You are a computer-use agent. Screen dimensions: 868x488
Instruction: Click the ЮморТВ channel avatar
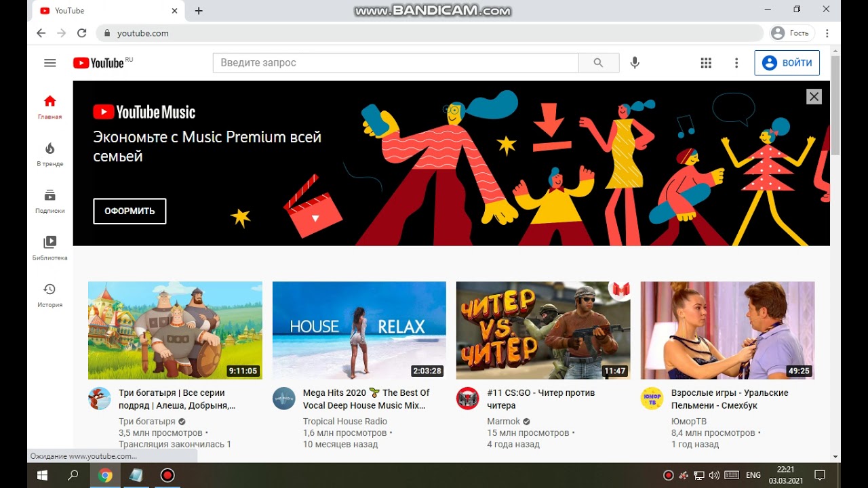pyautogui.click(x=652, y=399)
